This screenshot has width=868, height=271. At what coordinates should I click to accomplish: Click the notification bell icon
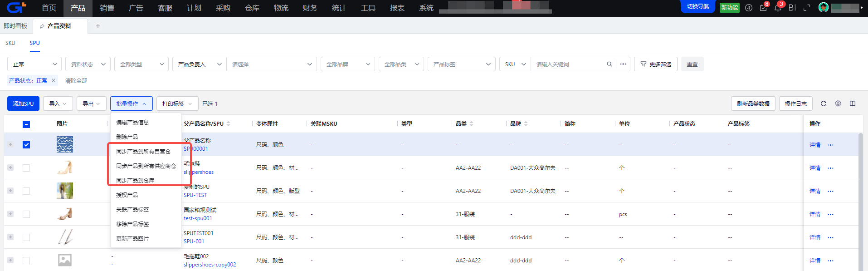tap(777, 8)
